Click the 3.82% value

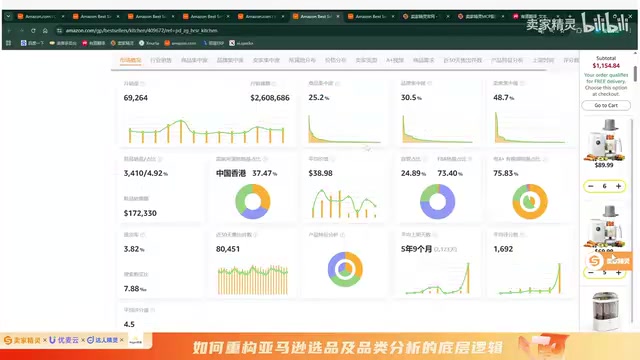pyautogui.click(x=134, y=249)
